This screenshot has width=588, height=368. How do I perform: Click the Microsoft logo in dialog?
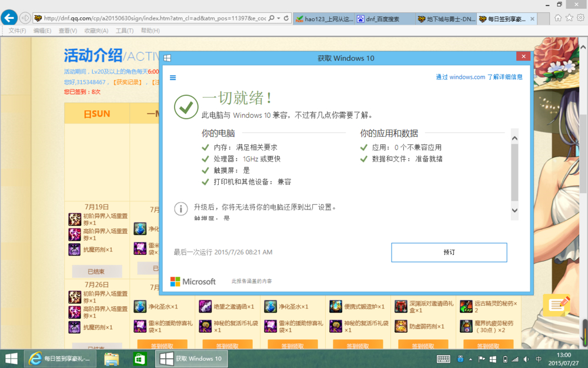click(193, 281)
